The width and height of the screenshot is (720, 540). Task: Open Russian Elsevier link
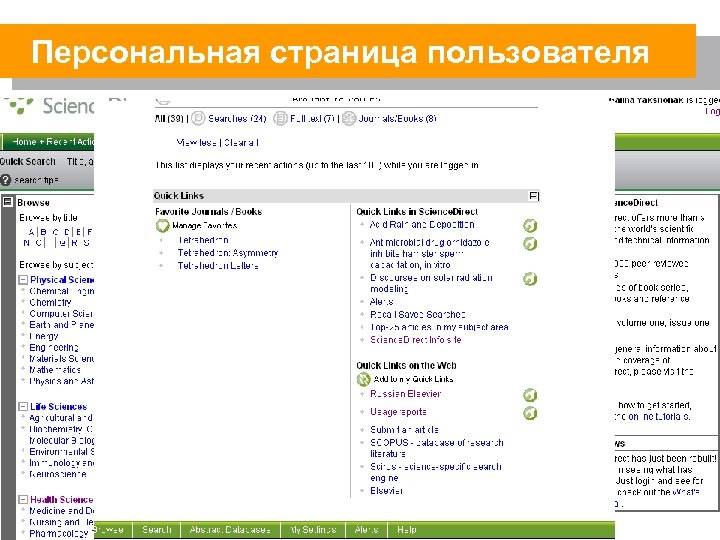tap(405, 394)
